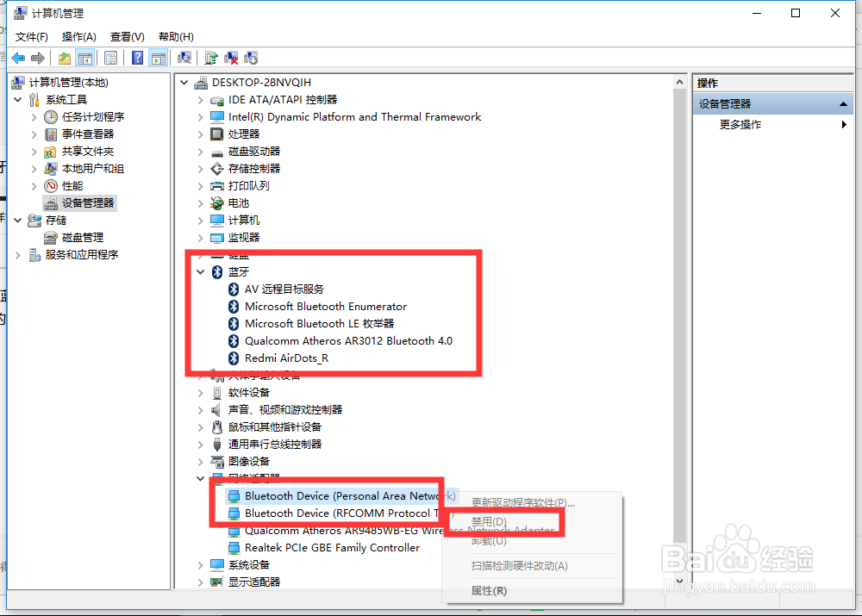Choose 扫描检测硬件改动(A) in context menu
The image size is (862, 616).
click(519, 565)
